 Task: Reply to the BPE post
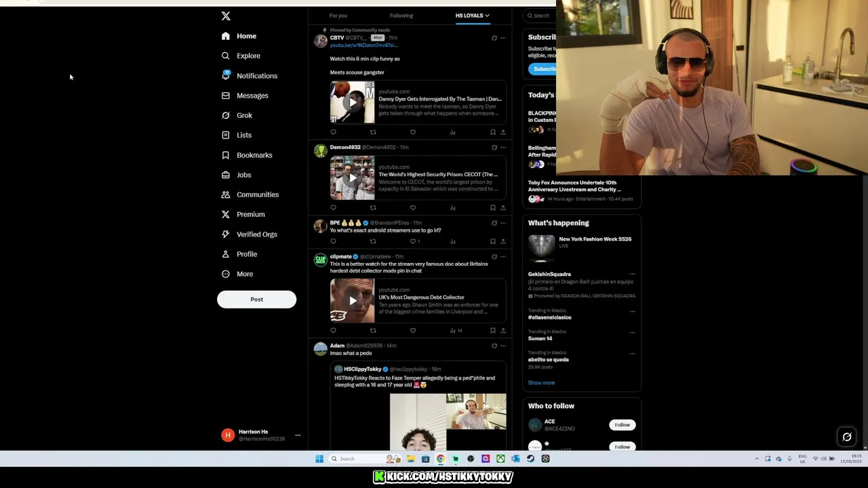333,241
